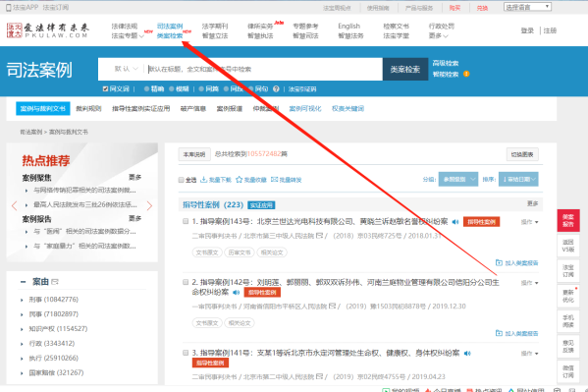Open the grouping dropdown

[457, 179]
